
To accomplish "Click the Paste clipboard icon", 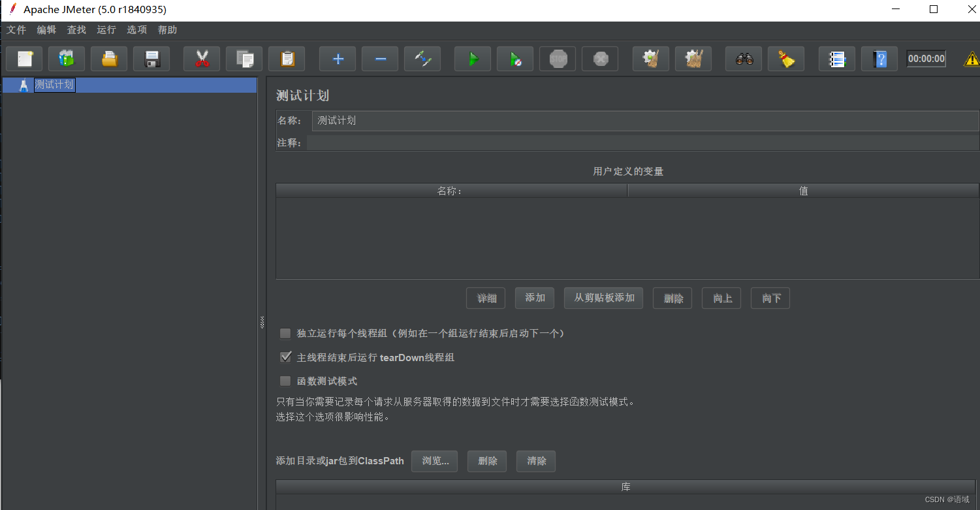I will [287, 59].
